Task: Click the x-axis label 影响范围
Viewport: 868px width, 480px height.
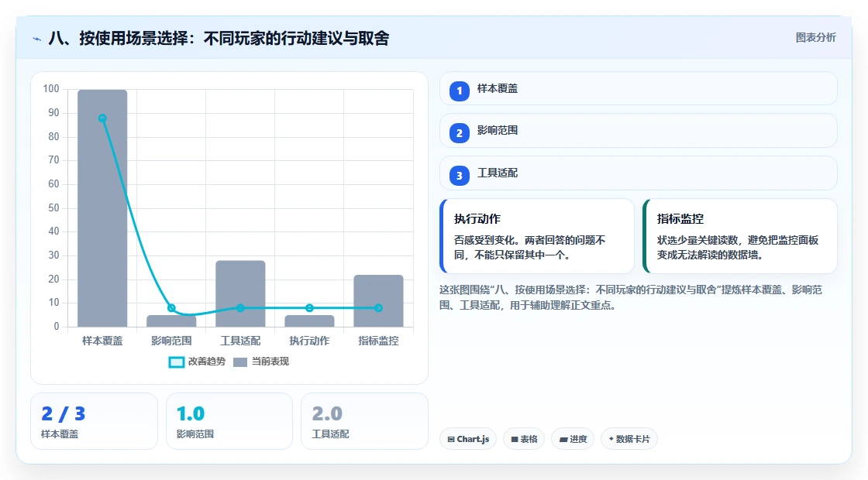Action: [x=171, y=341]
